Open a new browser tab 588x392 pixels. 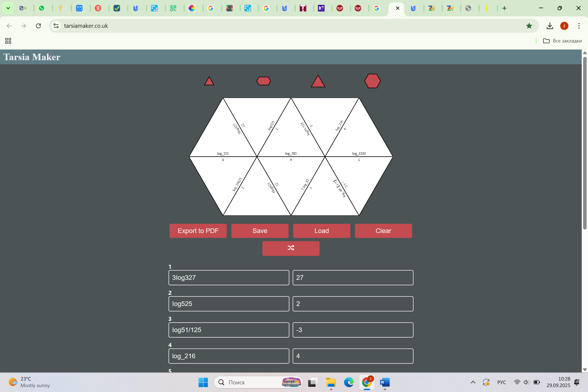(x=504, y=8)
